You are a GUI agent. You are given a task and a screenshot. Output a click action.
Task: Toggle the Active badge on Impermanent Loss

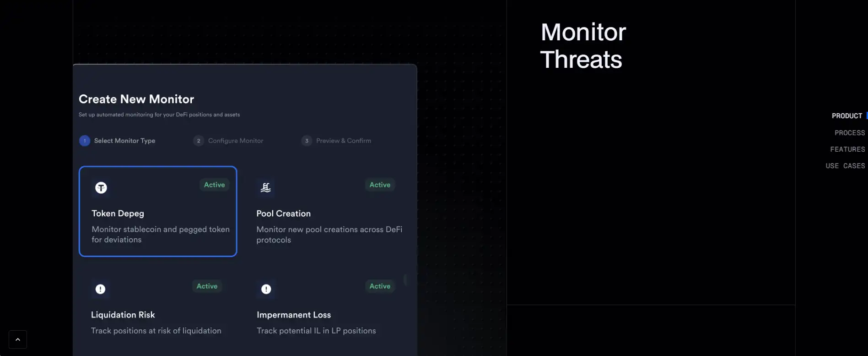(380, 286)
